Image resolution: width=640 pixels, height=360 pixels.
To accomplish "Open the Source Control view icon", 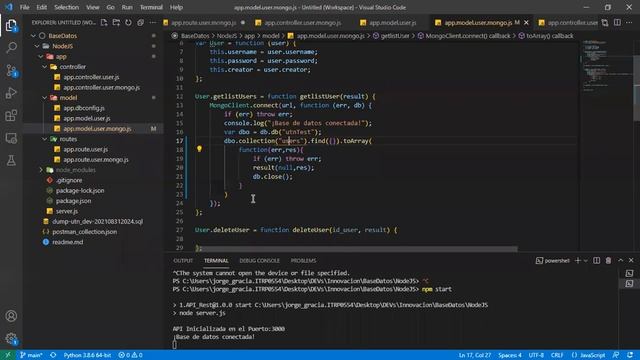I will click(x=11, y=71).
